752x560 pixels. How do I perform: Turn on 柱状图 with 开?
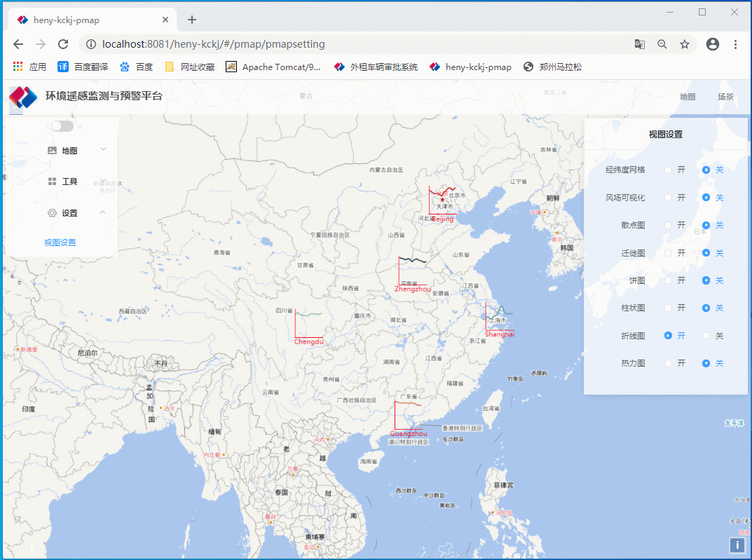click(675, 308)
